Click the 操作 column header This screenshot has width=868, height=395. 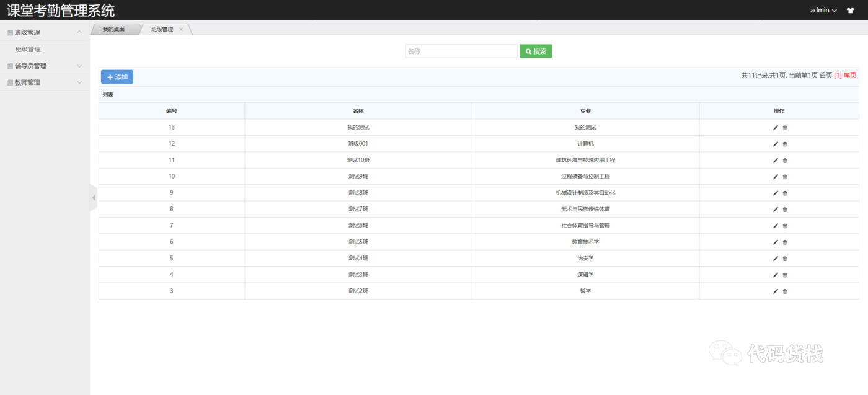[779, 111]
